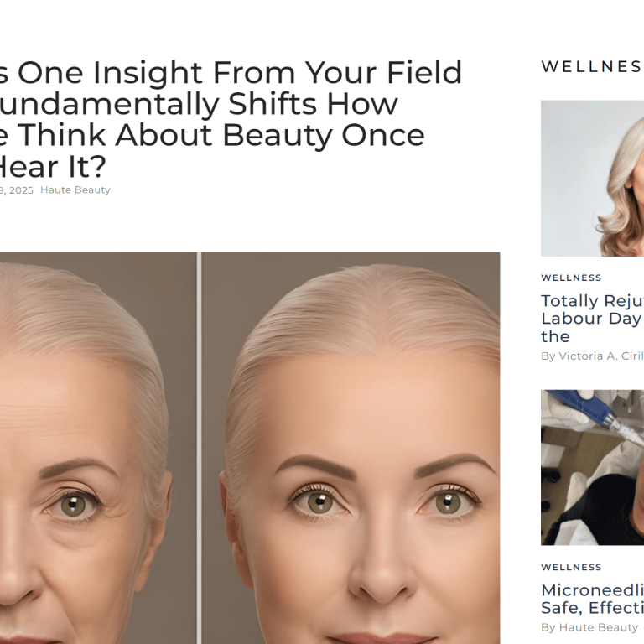This screenshot has width=644, height=644.
Task: Click the Haute Beauty author link under headline
Action: 75,190
